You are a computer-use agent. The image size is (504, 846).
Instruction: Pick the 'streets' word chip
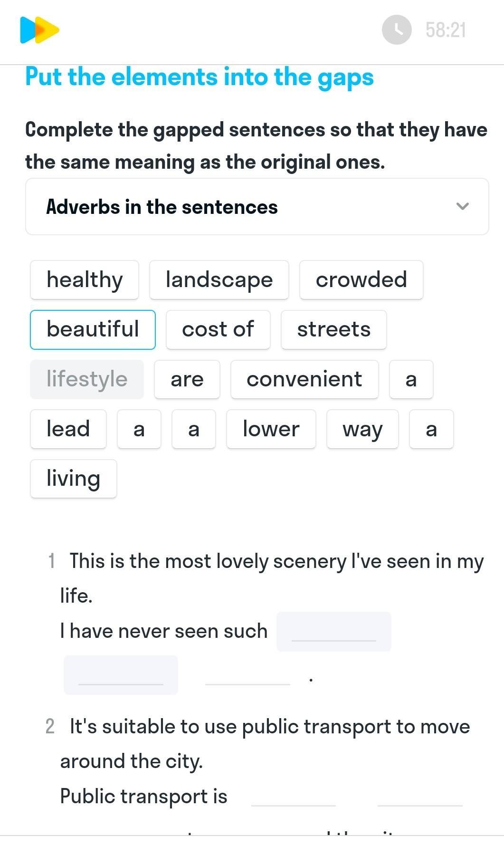(333, 329)
